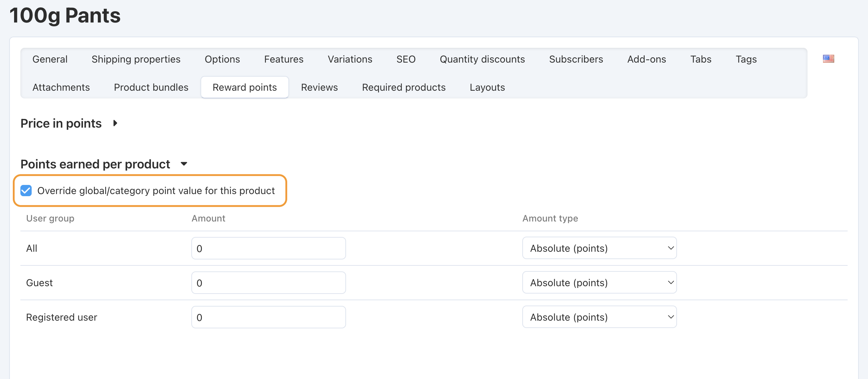The height and width of the screenshot is (379, 868).
Task: Open the Variations tab
Action: pos(350,59)
